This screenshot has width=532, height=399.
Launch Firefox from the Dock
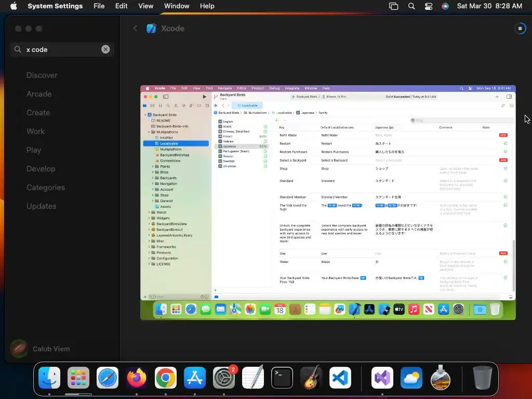[x=137, y=378]
